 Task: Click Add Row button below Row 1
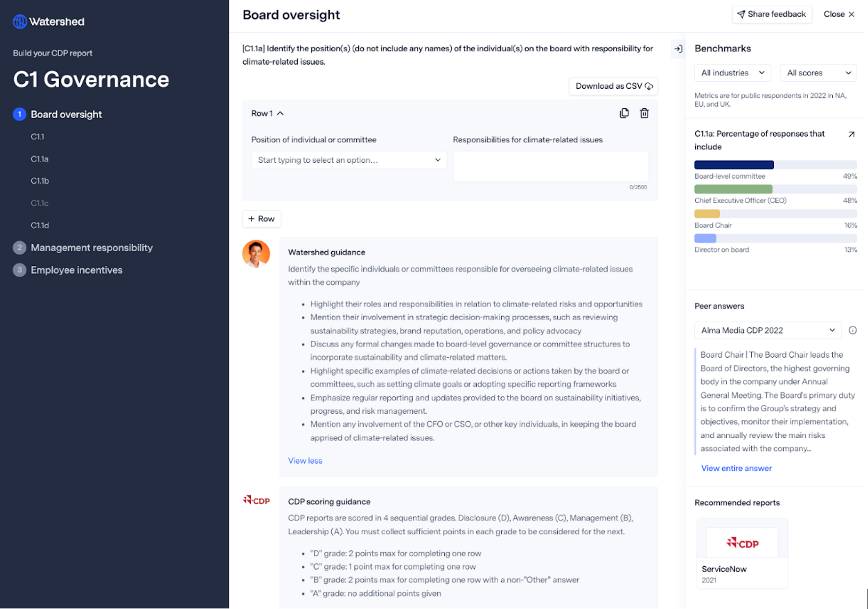[x=261, y=218]
